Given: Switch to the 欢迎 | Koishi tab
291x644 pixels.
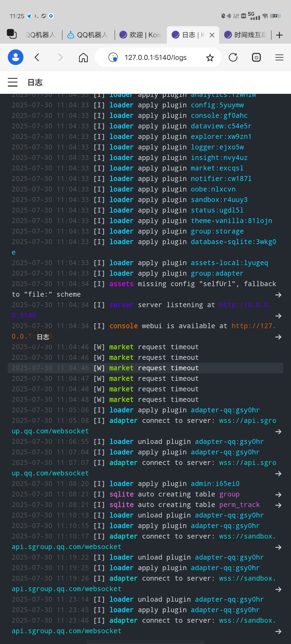Looking at the screenshot, I should [x=140, y=35].
